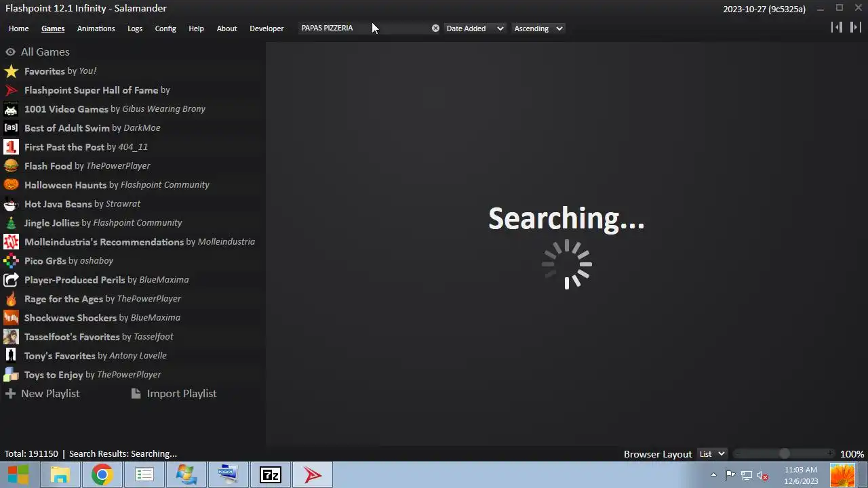Open the Help tab
Viewport: 868px width, 488px height.
coord(196,28)
